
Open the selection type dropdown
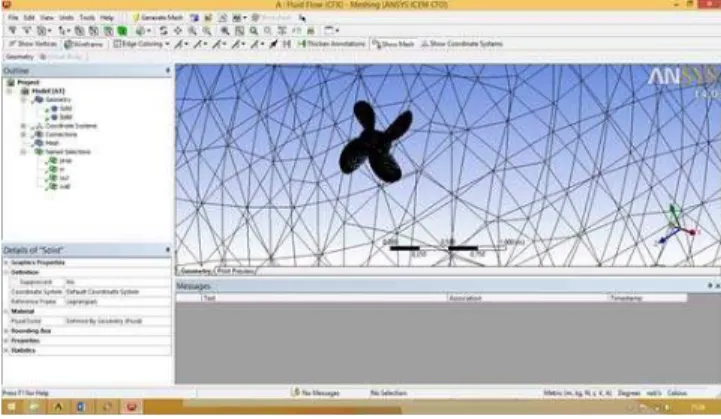click(x=44, y=31)
